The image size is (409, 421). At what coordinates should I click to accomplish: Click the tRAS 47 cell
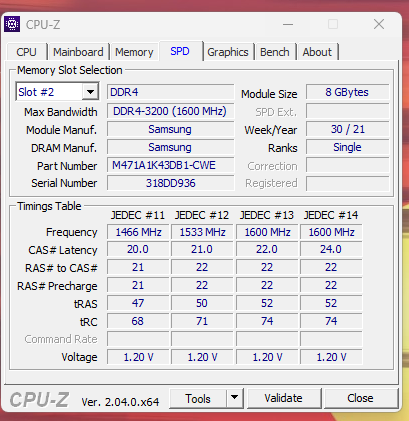coord(138,303)
